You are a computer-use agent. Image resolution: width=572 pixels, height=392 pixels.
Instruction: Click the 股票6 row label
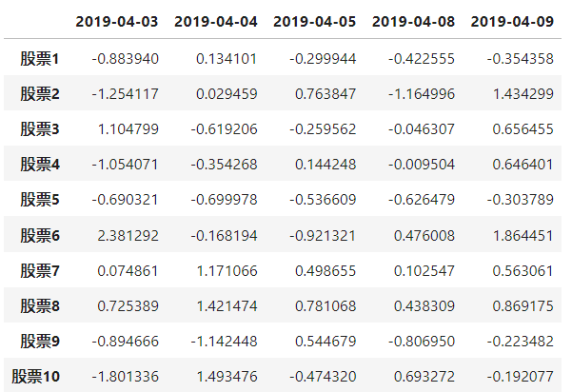click(39, 236)
